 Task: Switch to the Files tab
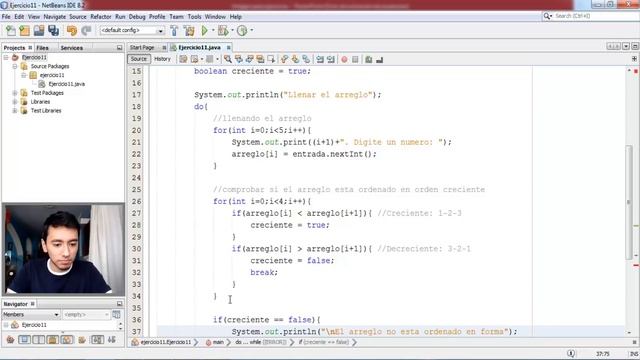click(x=42, y=48)
